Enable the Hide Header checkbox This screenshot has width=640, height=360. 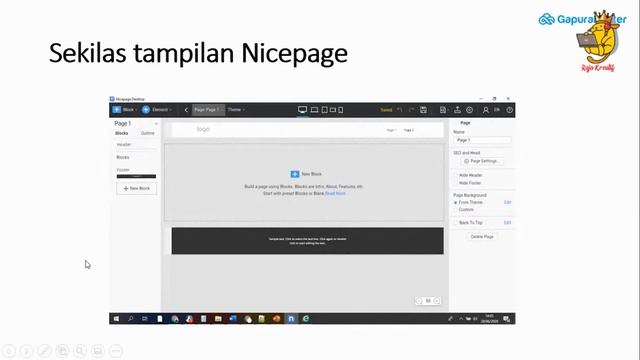456,175
